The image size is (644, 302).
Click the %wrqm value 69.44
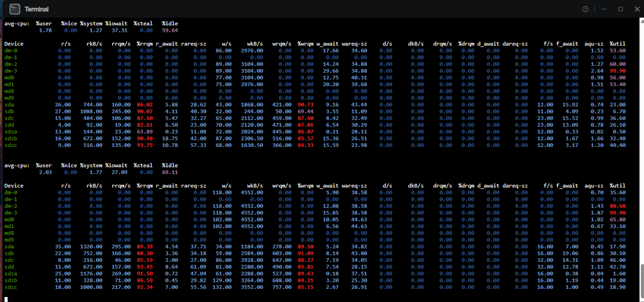point(305,111)
